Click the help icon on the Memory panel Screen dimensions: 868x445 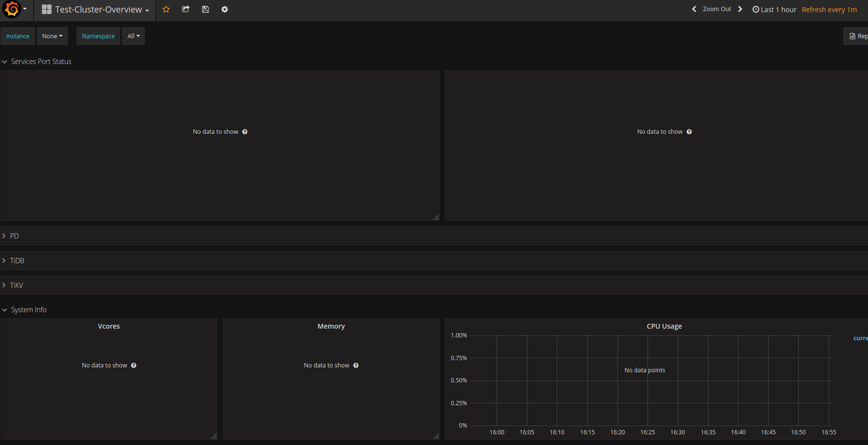(356, 365)
